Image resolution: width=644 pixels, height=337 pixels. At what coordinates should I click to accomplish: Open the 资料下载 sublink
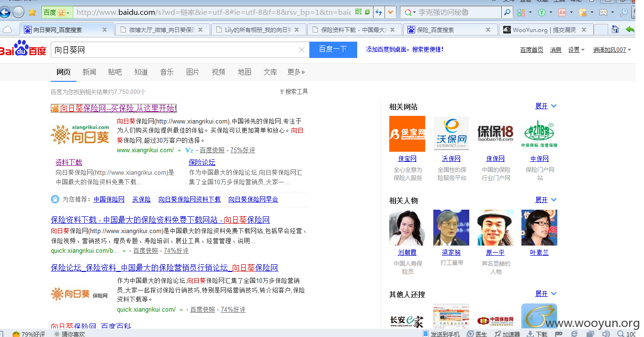[x=69, y=162]
